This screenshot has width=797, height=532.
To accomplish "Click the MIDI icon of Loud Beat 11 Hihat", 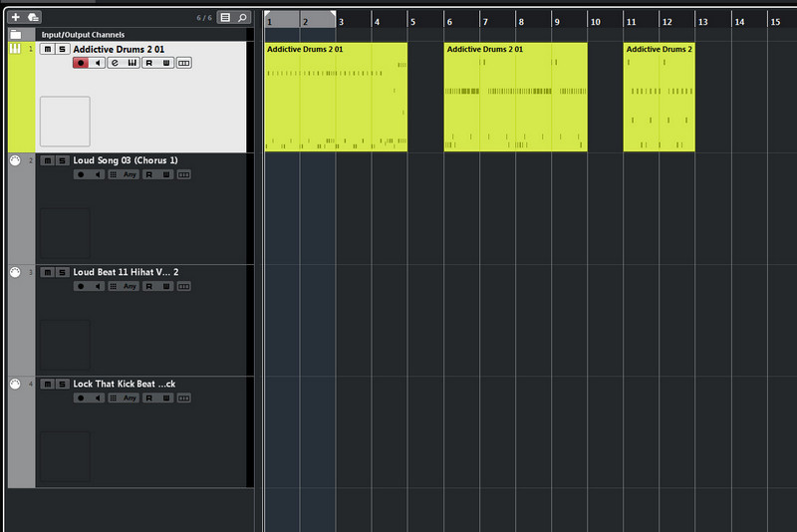I will (15, 272).
